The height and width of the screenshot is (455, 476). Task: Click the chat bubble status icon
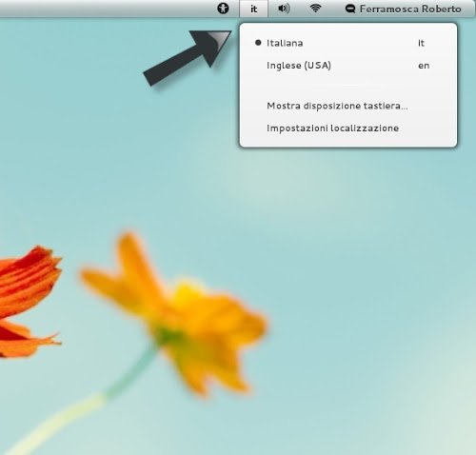(x=350, y=9)
